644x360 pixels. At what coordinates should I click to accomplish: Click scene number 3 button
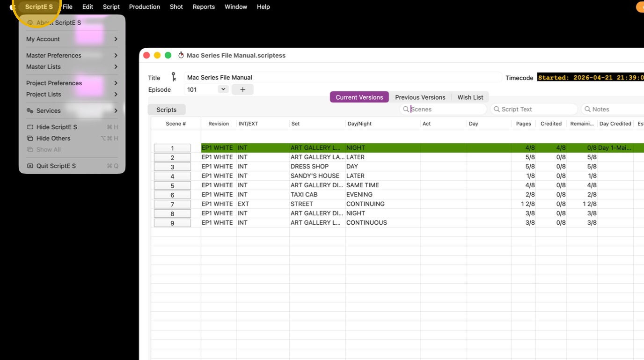[x=172, y=167]
